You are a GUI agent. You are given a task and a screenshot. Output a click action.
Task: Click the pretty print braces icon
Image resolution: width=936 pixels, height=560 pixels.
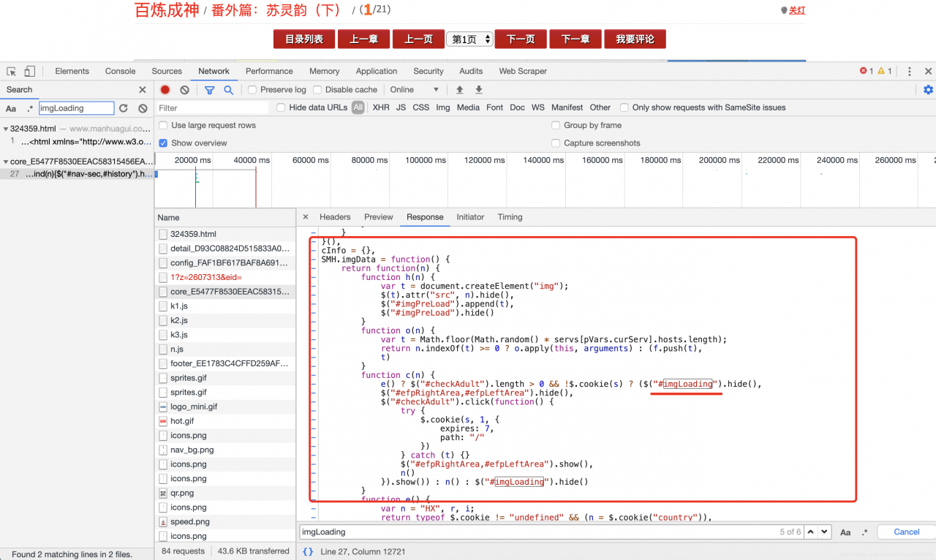(x=308, y=551)
